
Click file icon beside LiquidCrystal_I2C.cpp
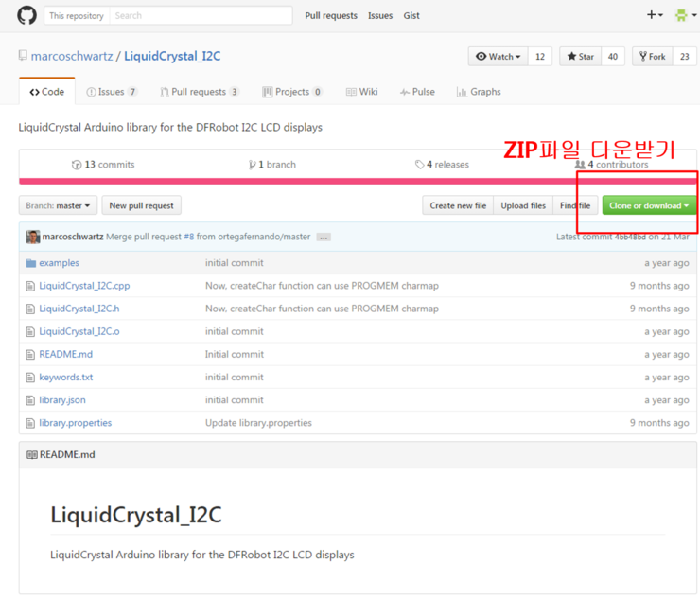pyautogui.click(x=30, y=286)
